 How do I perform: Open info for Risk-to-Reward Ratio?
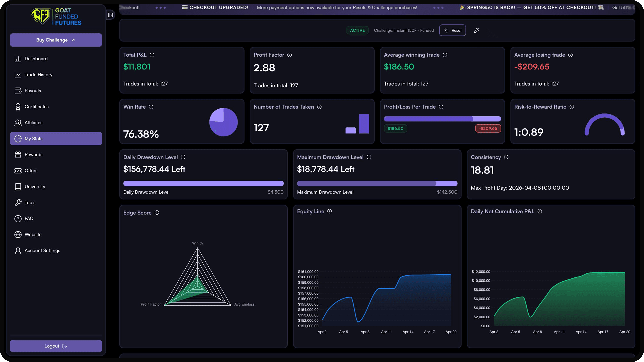coord(572,107)
